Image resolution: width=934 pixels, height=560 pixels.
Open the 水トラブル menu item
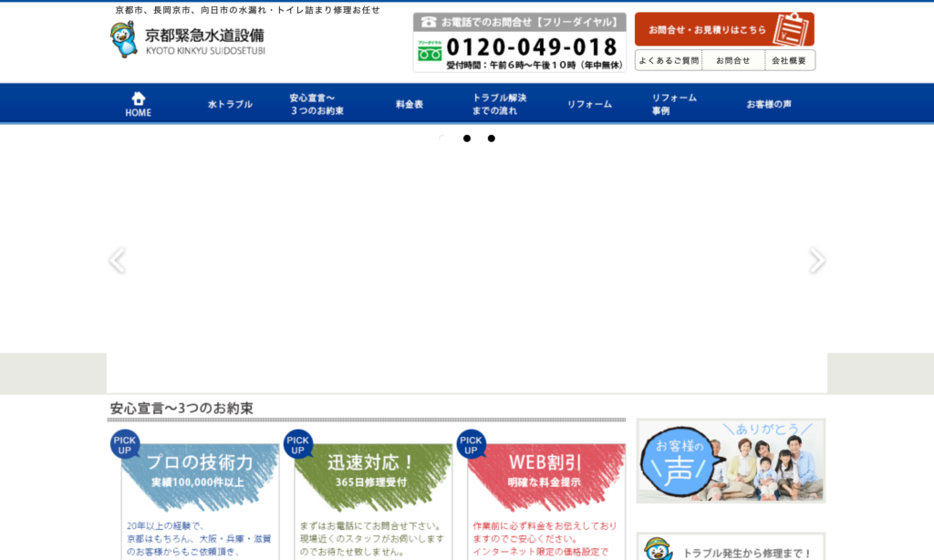(230, 104)
